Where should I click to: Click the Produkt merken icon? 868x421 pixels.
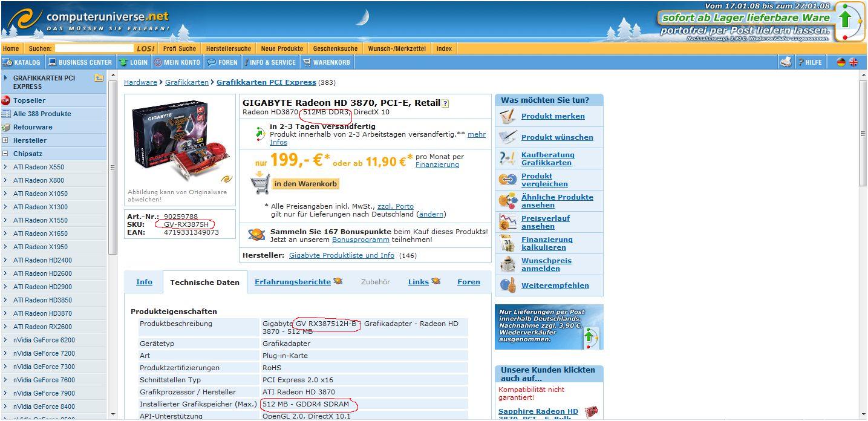click(507, 116)
